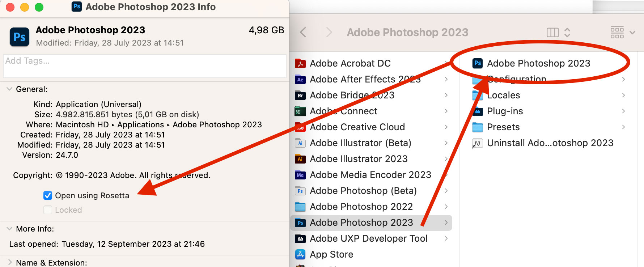Click the 4,98 GB size label
Screen dimensions: 644x267
click(x=266, y=30)
